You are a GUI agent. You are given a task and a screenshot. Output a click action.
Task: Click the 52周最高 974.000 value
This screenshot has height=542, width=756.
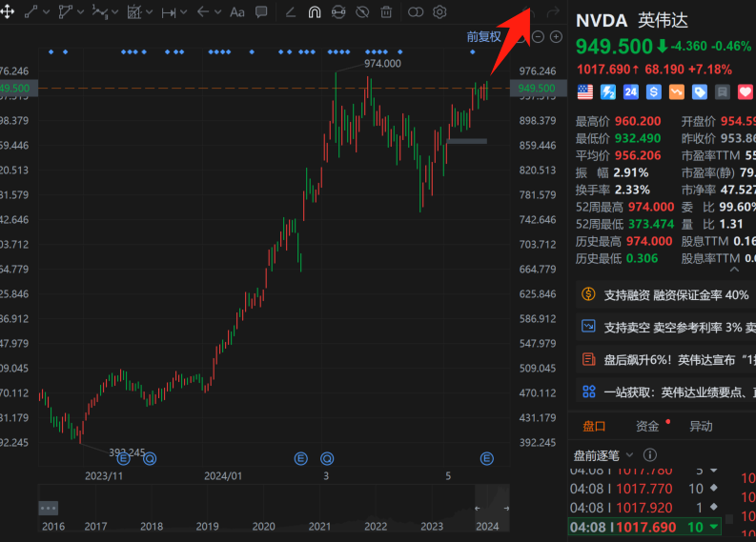651,207
